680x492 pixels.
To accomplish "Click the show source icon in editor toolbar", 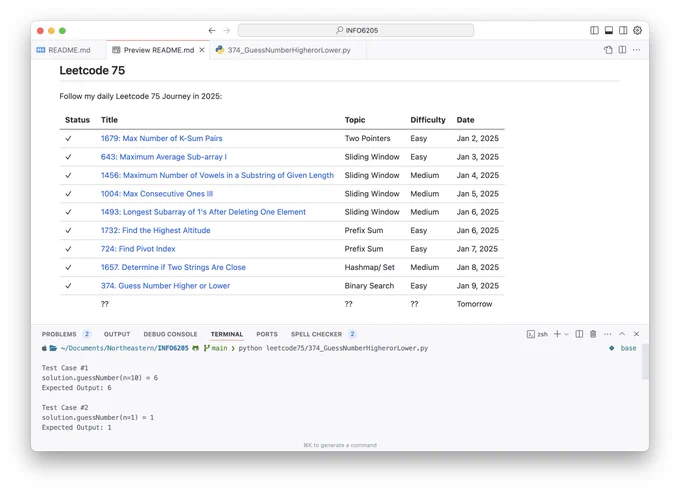I will (x=608, y=50).
